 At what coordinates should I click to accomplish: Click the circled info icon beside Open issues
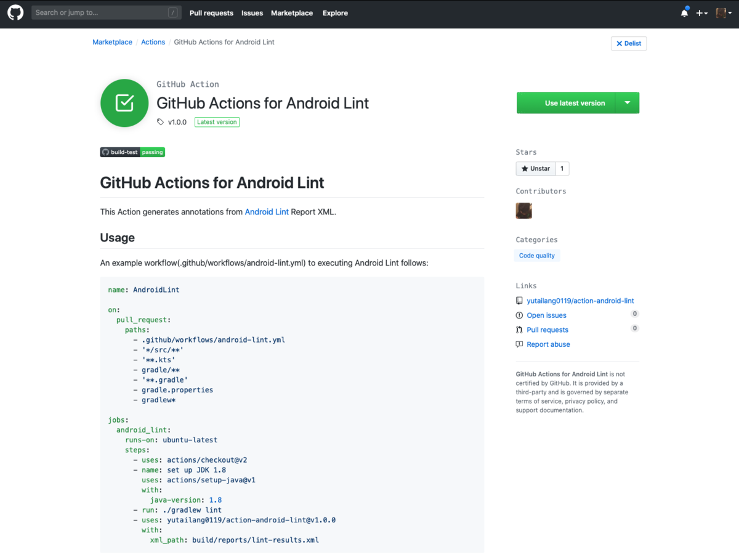tap(519, 315)
